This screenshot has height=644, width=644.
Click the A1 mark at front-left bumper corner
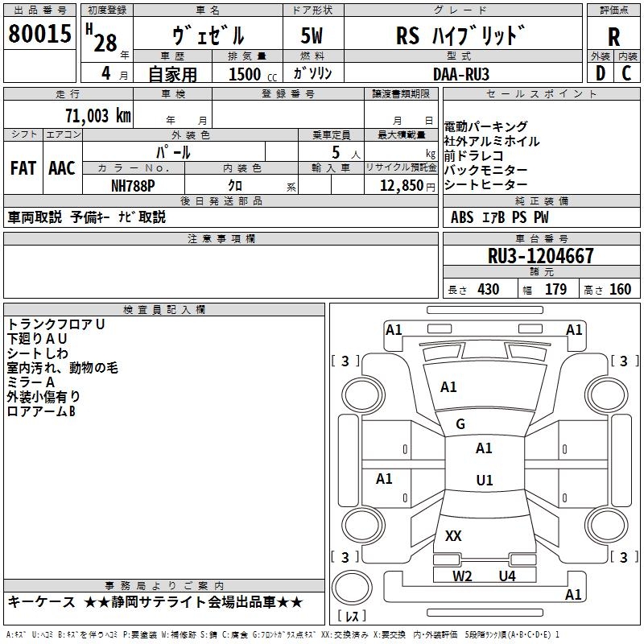(394, 330)
